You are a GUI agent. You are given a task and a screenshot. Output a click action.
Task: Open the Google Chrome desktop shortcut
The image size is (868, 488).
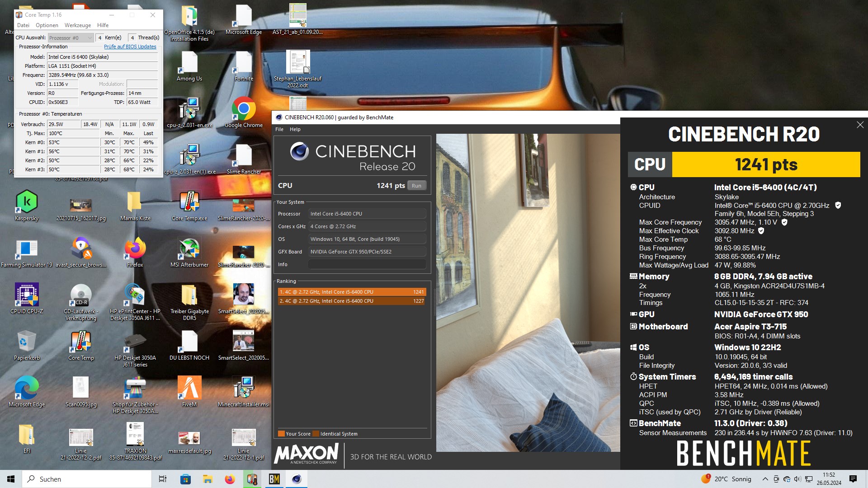tap(244, 113)
